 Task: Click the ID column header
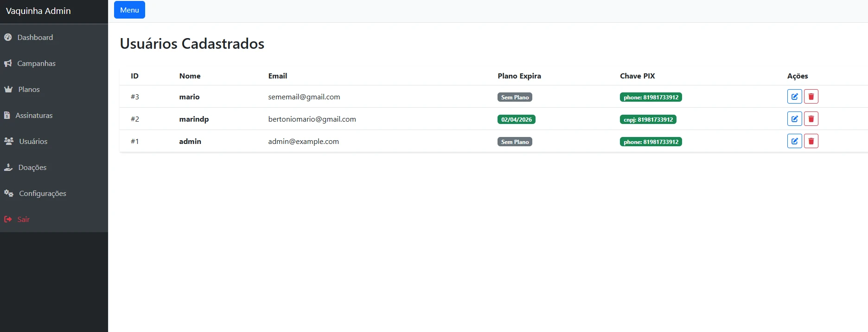pos(134,76)
